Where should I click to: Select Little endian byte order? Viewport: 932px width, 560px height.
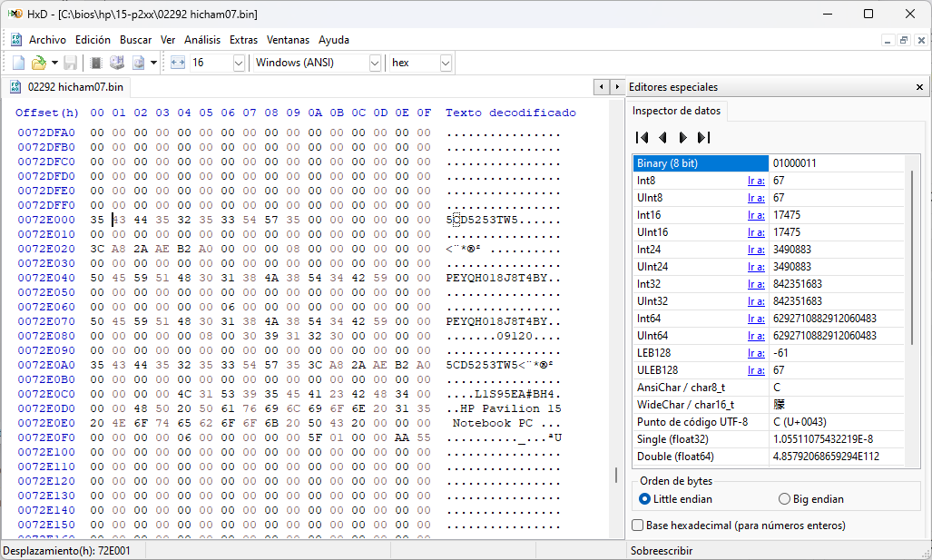[x=645, y=499]
